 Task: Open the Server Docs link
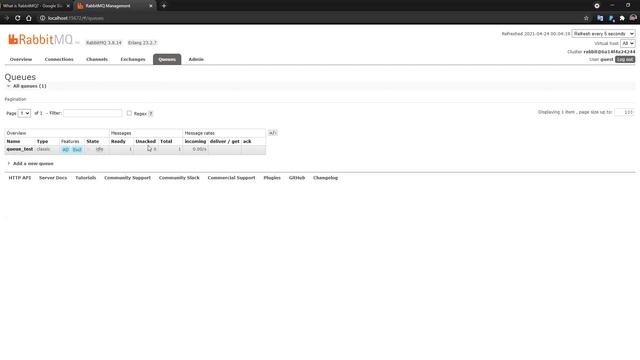[53, 178]
